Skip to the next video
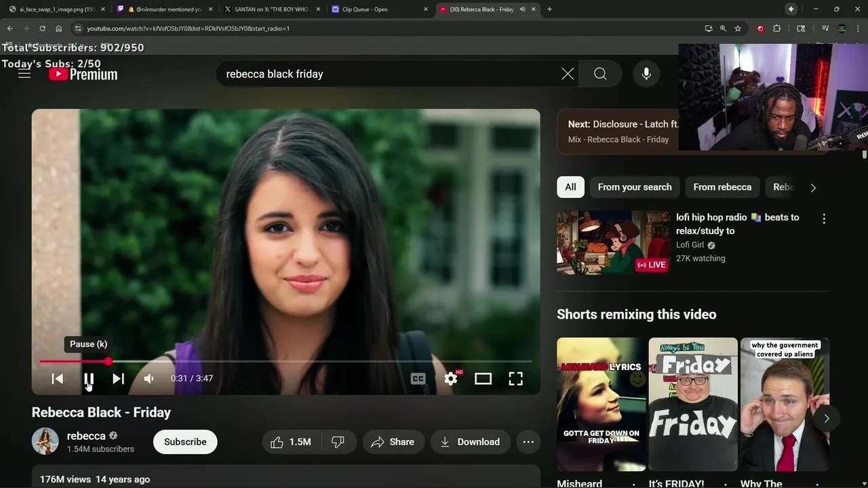The image size is (868, 488). click(118, 379)
